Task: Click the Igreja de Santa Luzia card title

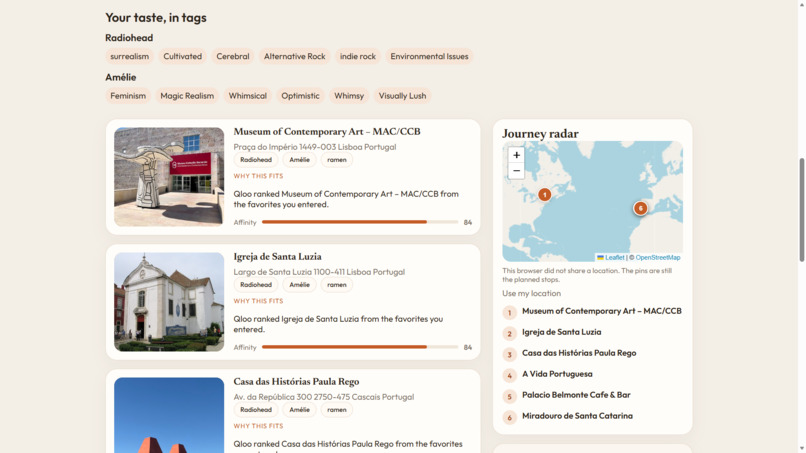Action: coord(278,257)
